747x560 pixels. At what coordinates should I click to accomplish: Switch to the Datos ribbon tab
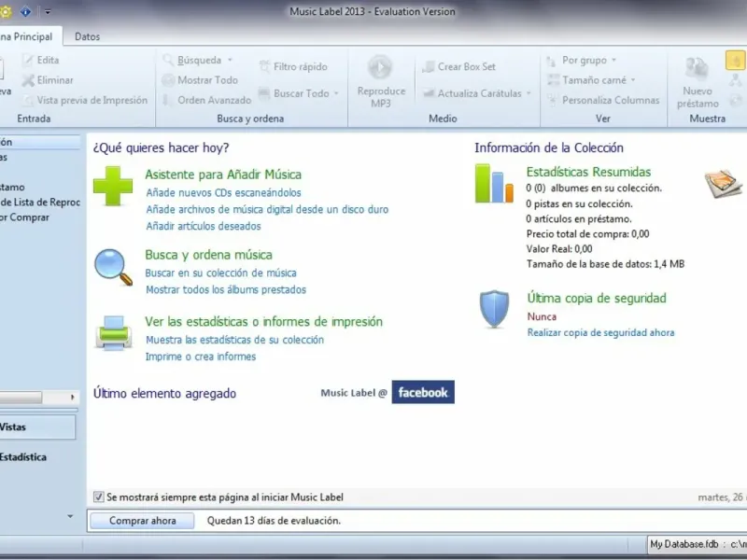coord(87,36)
